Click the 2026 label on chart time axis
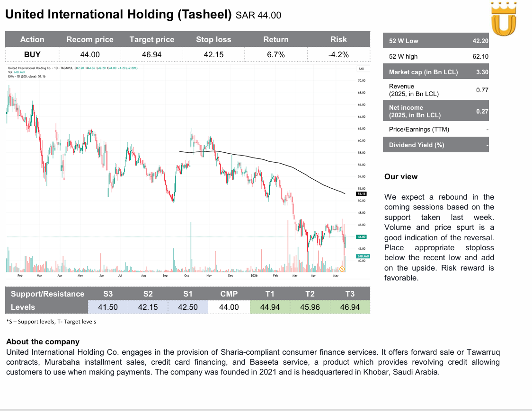The image size is (532, 411). 254,275
